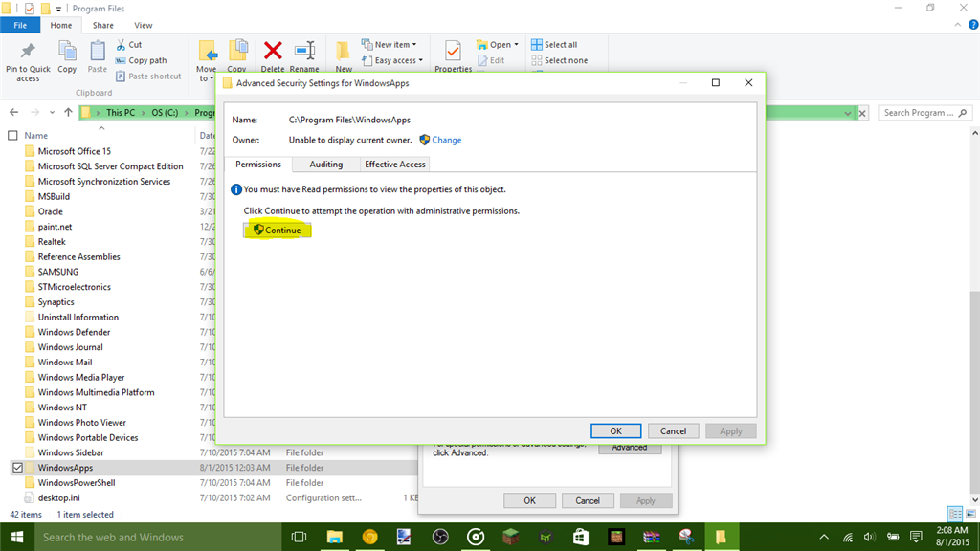Open Task View on taskbar
The image size is (980, 551).
[300, 538]
